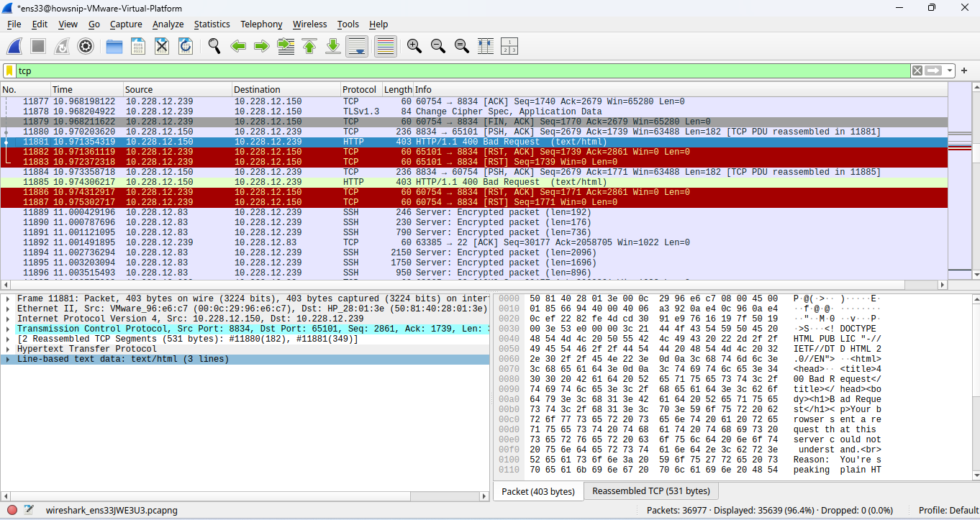Clear the display filter

click(x=917, y=70)
